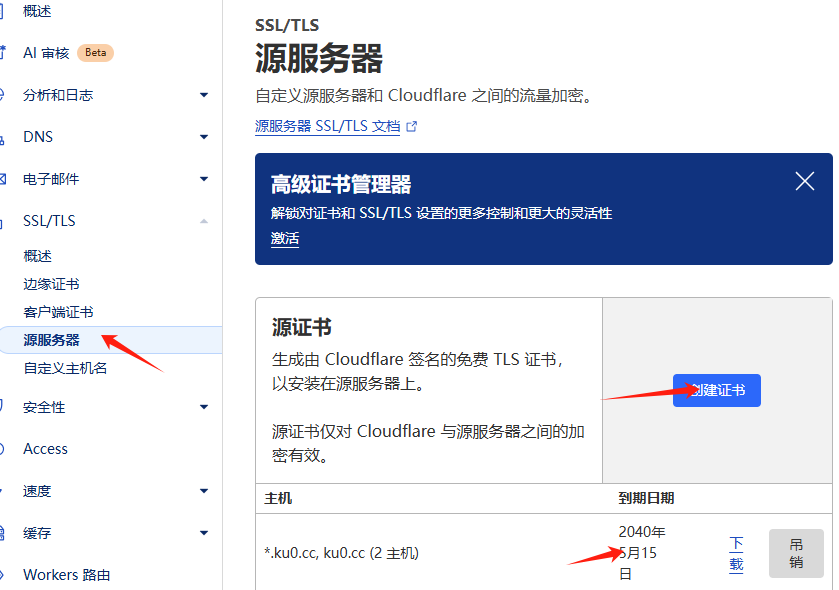839x590 pixels.
Task: Open the Access menu item
Action: [45, 449]
